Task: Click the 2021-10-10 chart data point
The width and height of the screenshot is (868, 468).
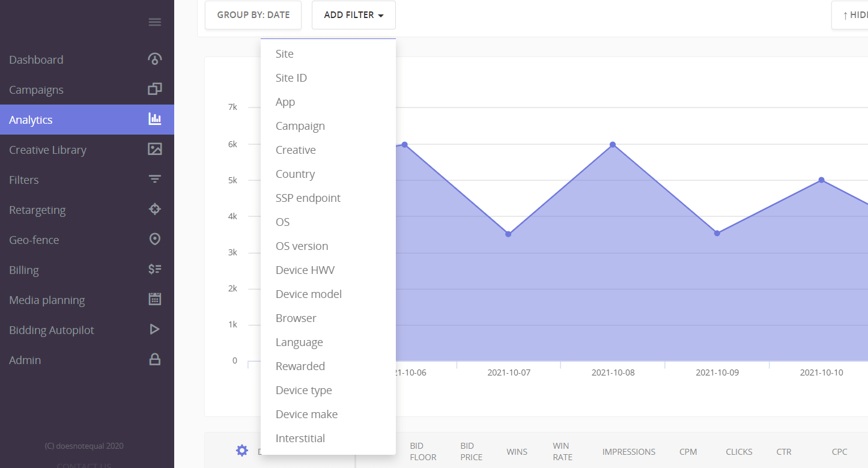Action: coord(821,180)
